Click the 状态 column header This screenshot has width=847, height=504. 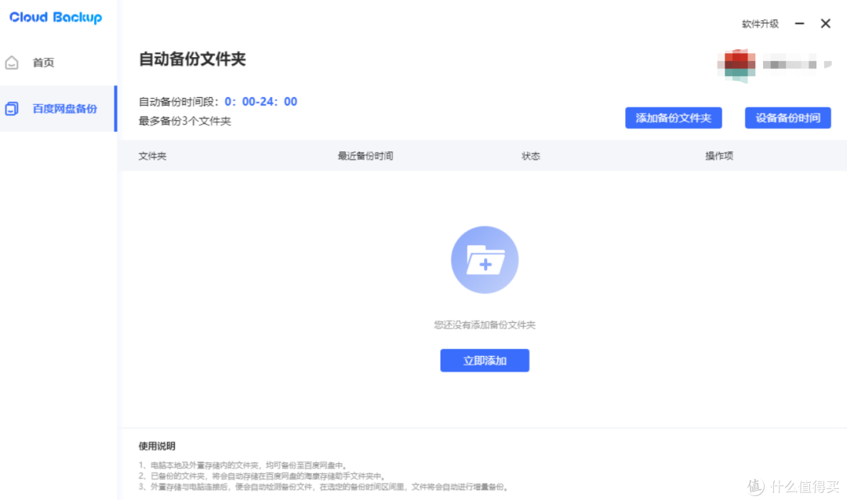(530, 156)
